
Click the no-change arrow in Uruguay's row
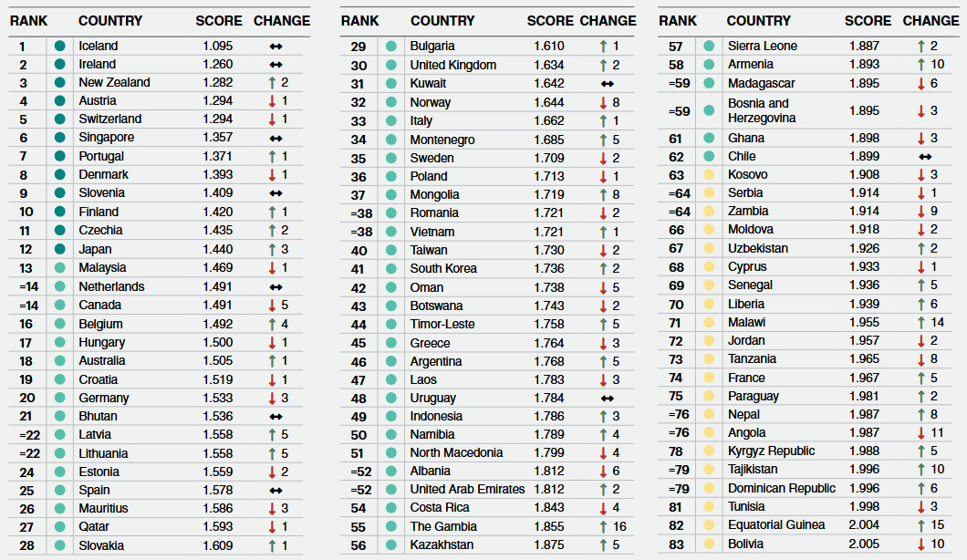coord(608,399)
